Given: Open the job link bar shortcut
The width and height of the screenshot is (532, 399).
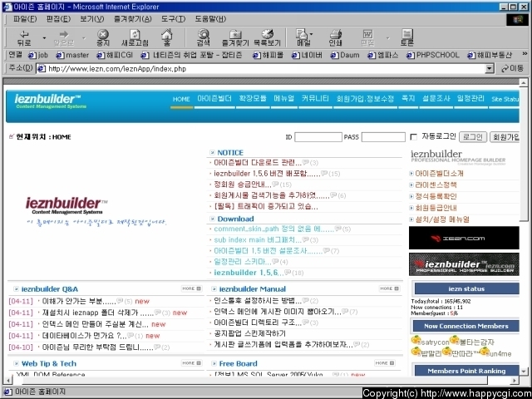Looking at the screenshot, I should [38, 55].
